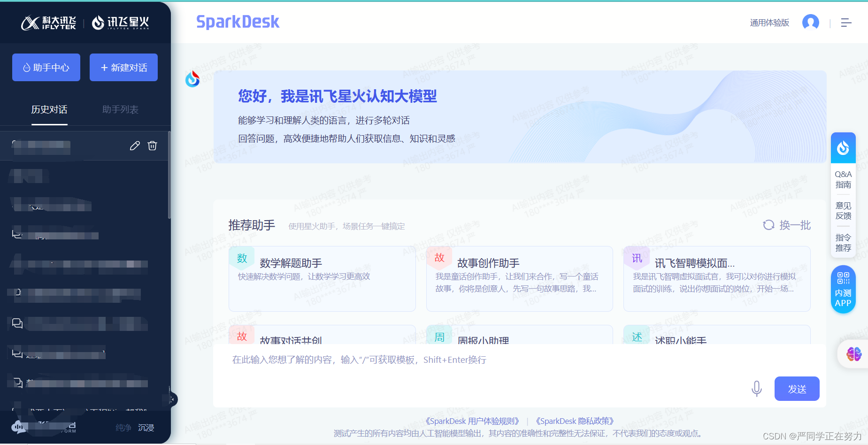
Task: Open the 述职小能手 card
Action: (717, 335)
